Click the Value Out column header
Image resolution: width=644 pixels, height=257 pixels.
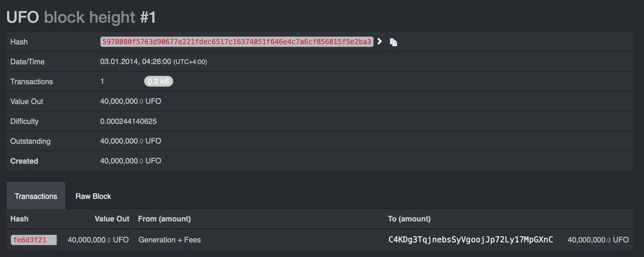[x=112, y=219]
